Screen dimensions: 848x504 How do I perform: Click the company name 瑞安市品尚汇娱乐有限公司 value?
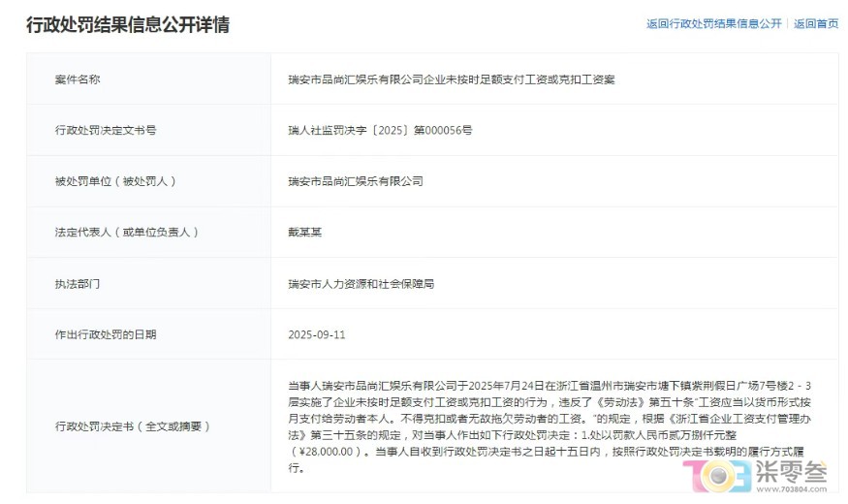coord(356,181)
